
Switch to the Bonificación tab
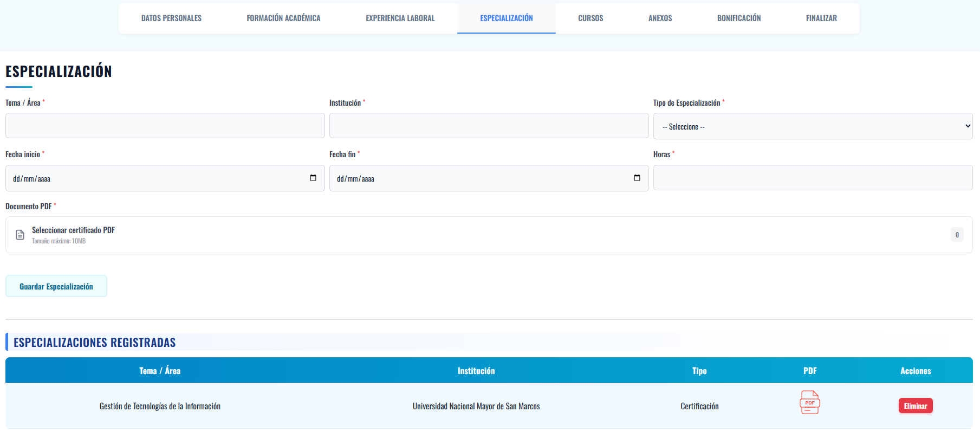coord(739,18)
